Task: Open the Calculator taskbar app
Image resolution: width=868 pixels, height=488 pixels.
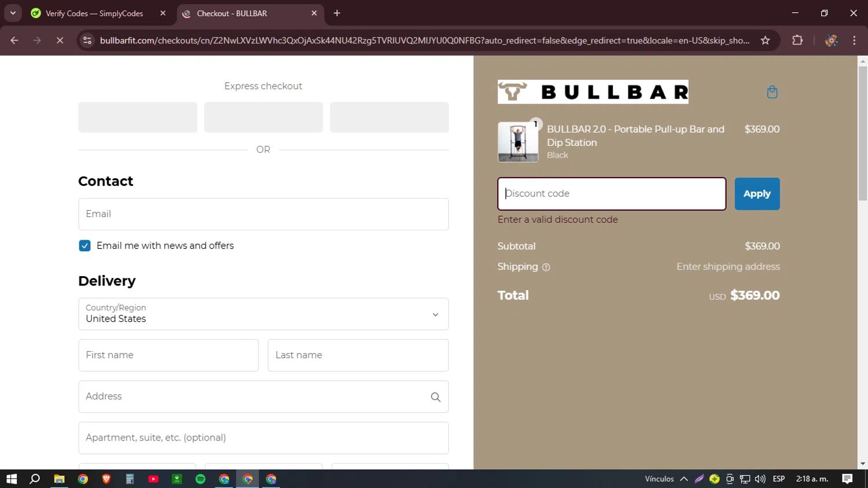Action: pyautogui.click(x=130, y=479)
